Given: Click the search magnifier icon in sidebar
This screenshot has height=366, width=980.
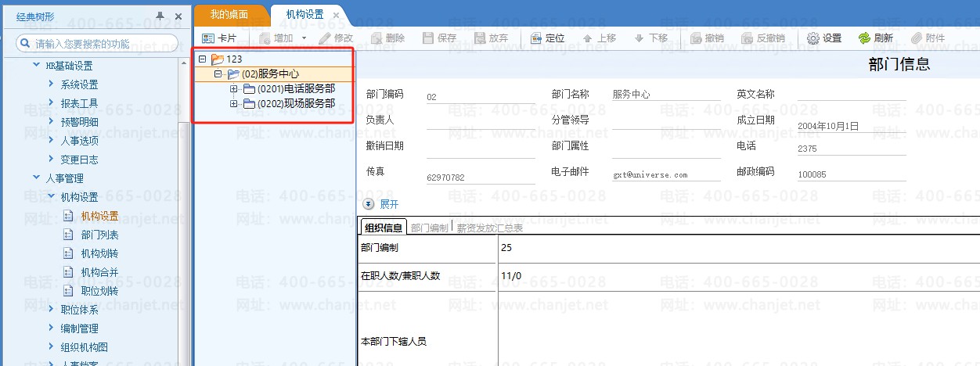Looking at the screenshot, I should [23, 44].
